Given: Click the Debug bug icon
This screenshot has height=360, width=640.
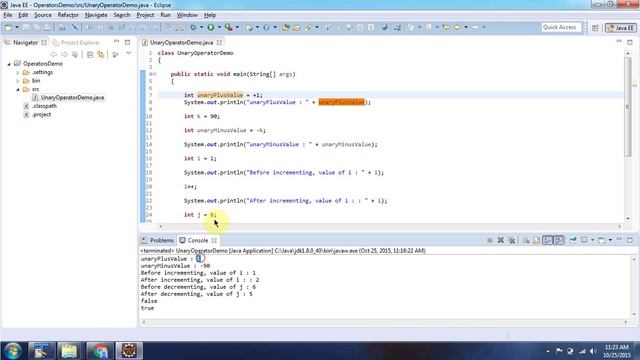Looking at the screenshot, I should (193, 27).
